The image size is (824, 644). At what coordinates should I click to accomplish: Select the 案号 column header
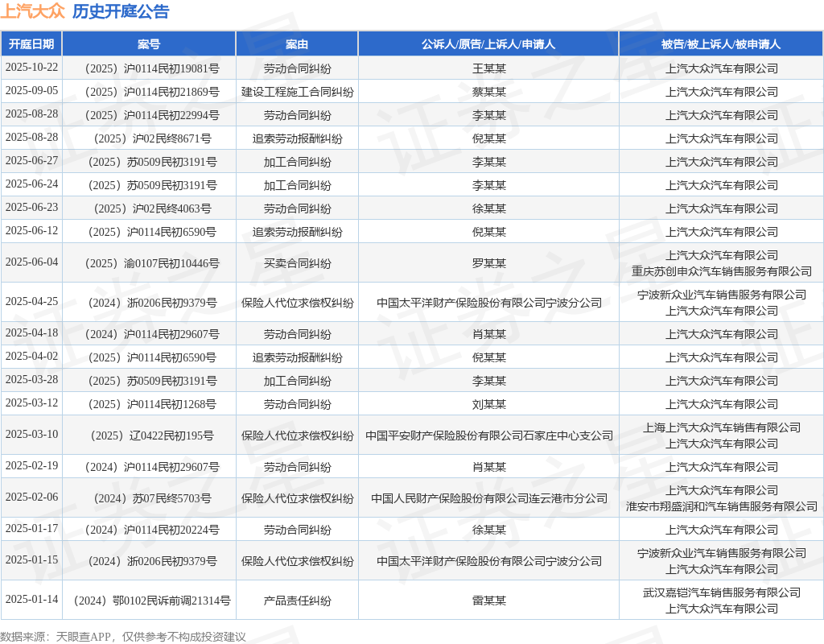[x=149, y=44]
